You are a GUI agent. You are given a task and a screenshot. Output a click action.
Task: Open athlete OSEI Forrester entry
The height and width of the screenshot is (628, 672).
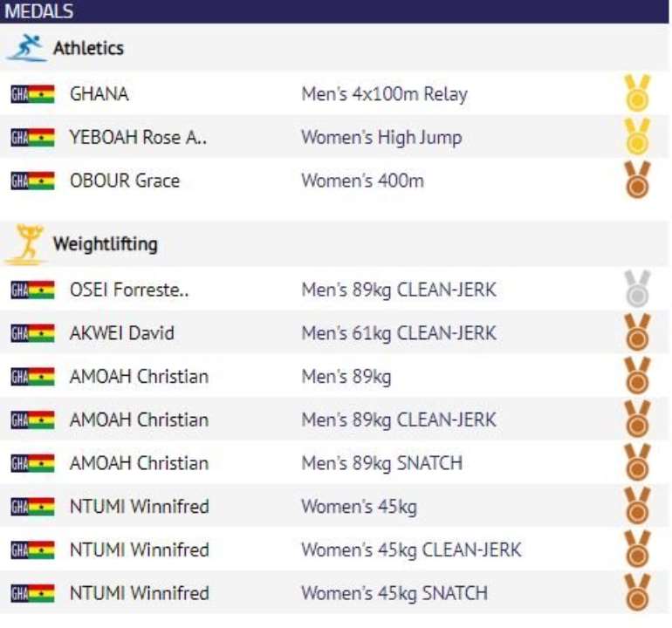[129, 290]
